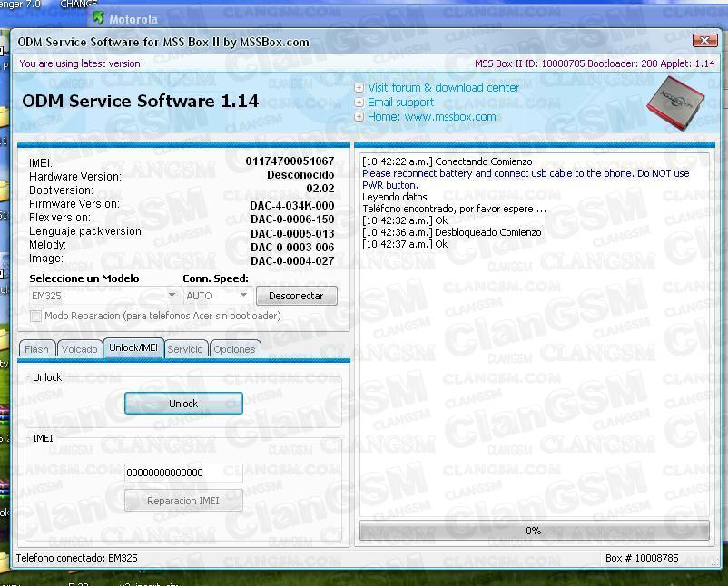
Task: Click the Reparacion IMEI button
Action: [x=183, y=501]
